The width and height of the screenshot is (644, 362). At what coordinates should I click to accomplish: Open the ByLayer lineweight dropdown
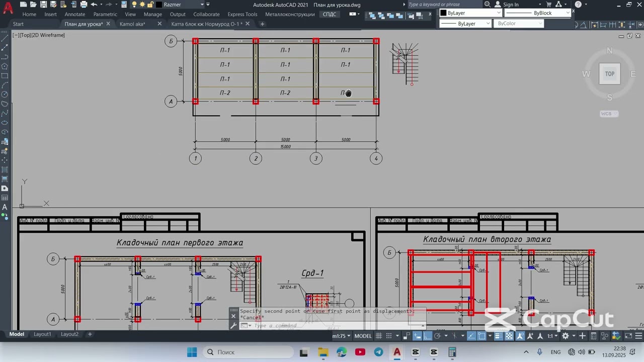(488, 24)
